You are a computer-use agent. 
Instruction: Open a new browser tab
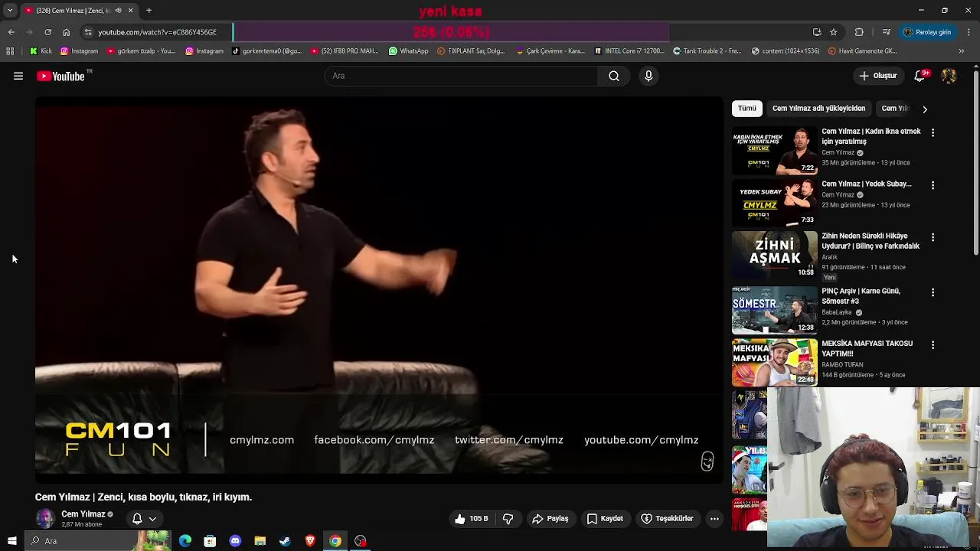tap(149, 11)
